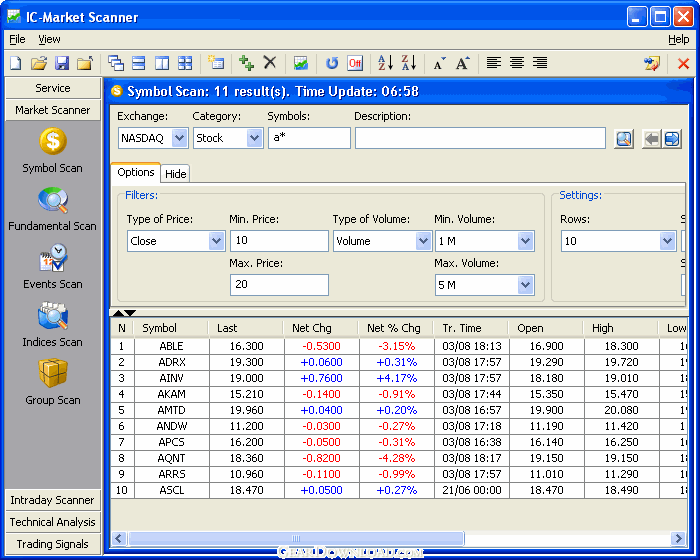Image resolution: width=700 pixels, height=560 pixels.
Task: Open the Min. Volume dropdown
Action: (525, 241)
